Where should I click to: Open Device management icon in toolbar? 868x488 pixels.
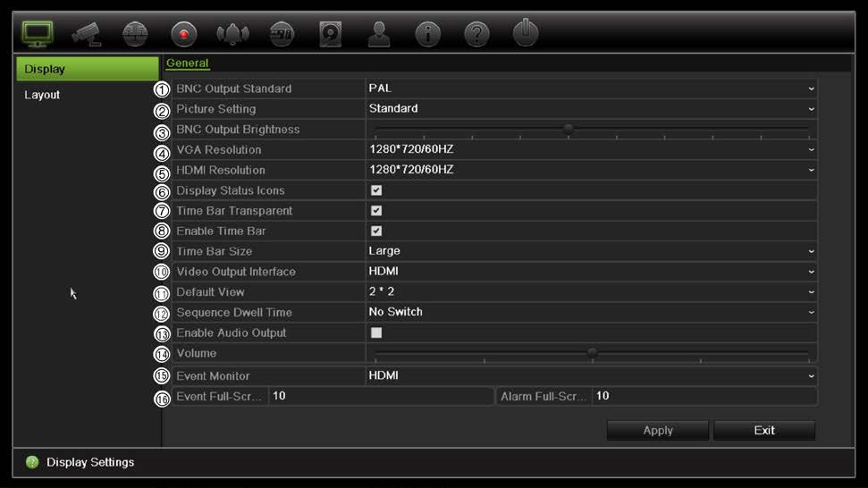click(282, 34)
